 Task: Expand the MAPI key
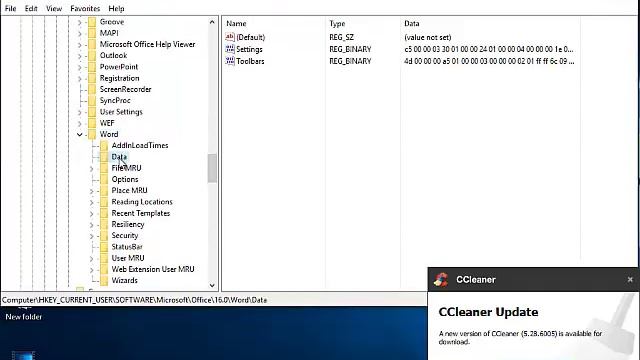pyautogui.click(x=80, y=33)
